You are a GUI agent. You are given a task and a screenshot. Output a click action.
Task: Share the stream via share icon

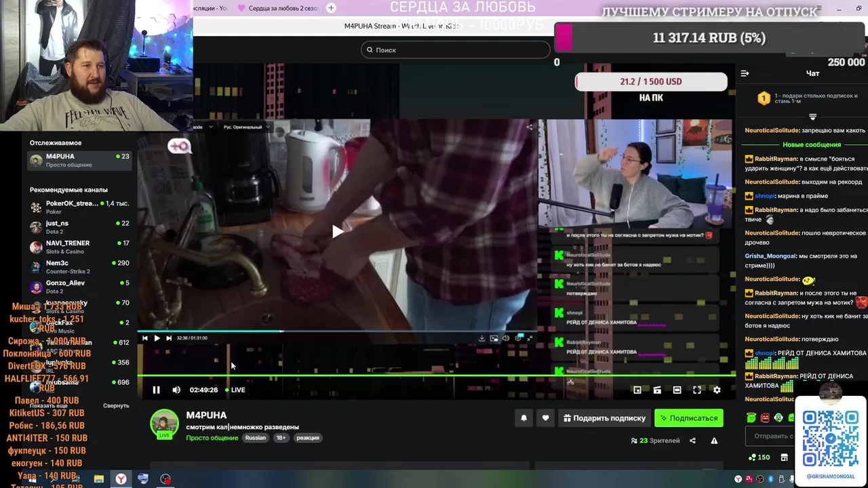pos(692,441)
